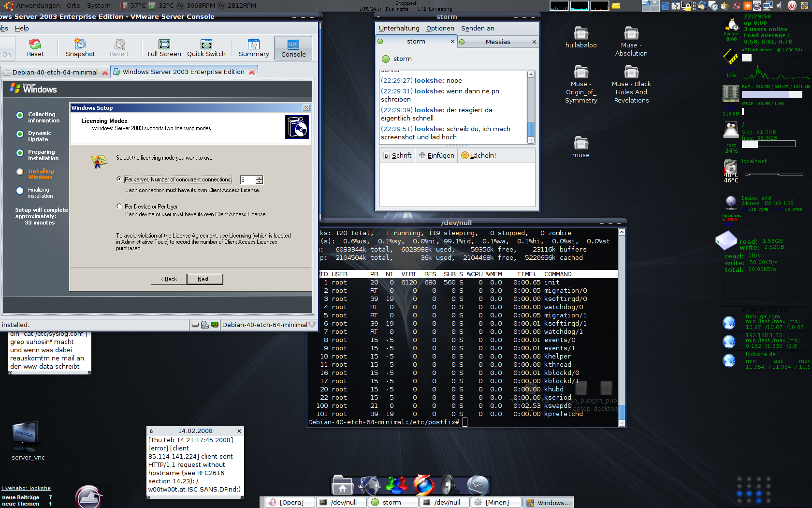Open the Help menu in VMware Console
This screenshot has width=812, height=508.
click(22, 28)
